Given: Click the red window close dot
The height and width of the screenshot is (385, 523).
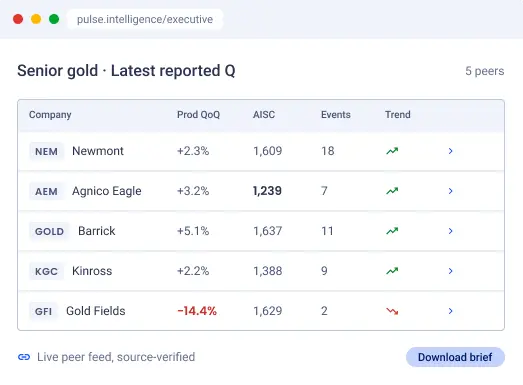Looking at the screenshot, I should (x=18, y=19).
